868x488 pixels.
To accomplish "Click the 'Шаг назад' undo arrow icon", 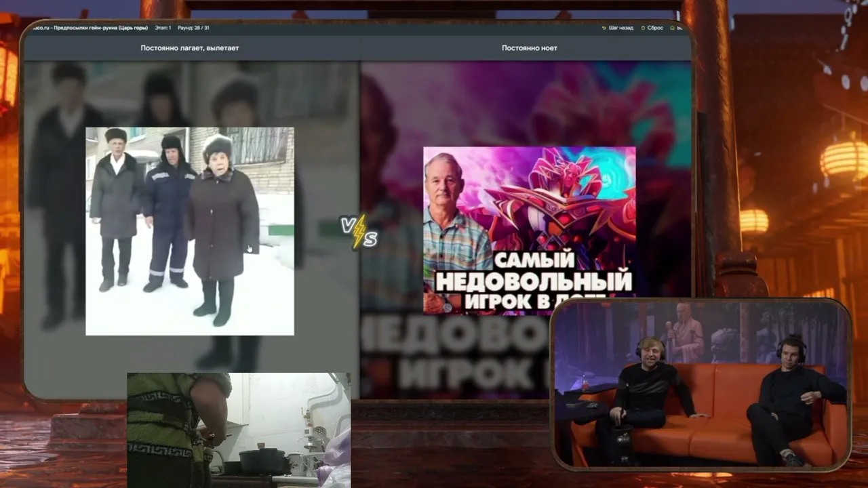I will (x=604, y=28).
